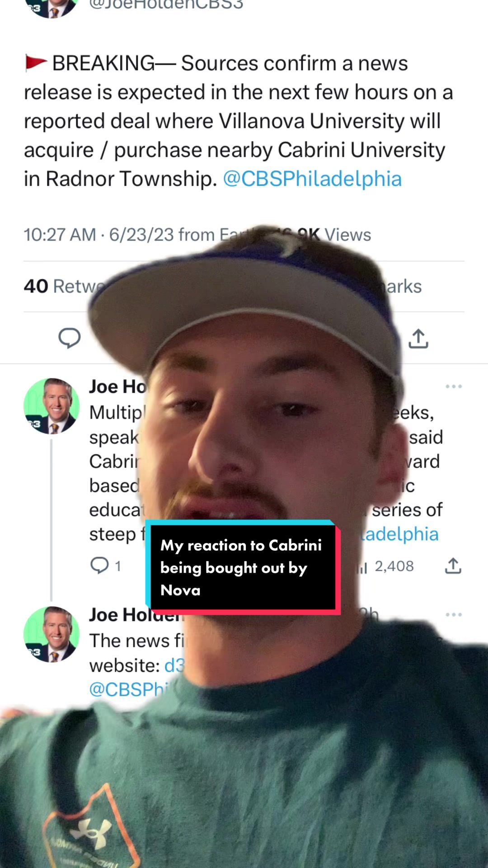Tap the 'My reaction to Cabrini' caption sticker
The image size is (488, 868).
tap(243, 567)
